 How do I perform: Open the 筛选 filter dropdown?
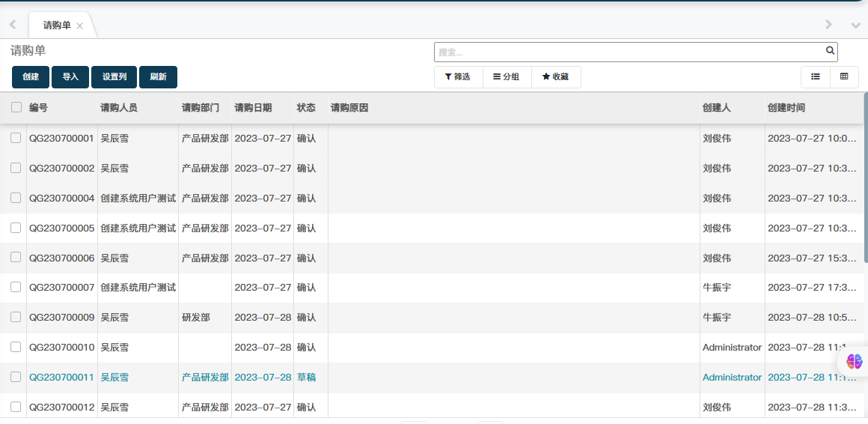click(x=457, y=76)
